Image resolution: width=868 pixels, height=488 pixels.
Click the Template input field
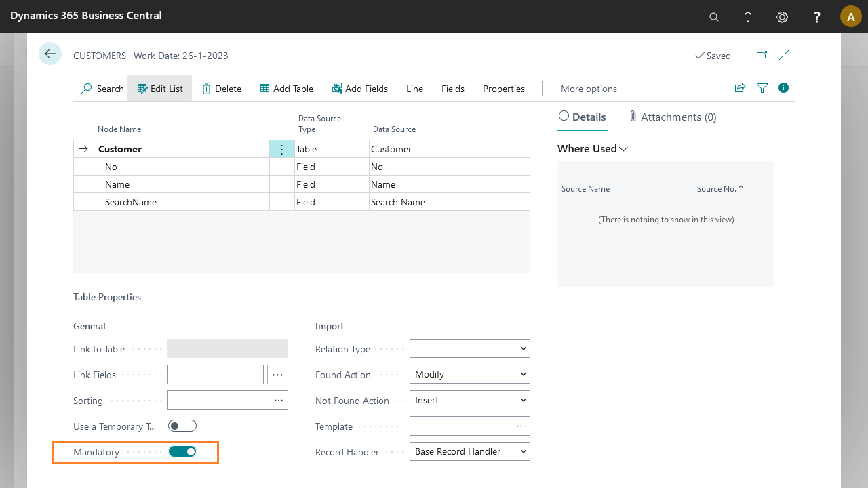pyautogui.click(x=470, y=426)
